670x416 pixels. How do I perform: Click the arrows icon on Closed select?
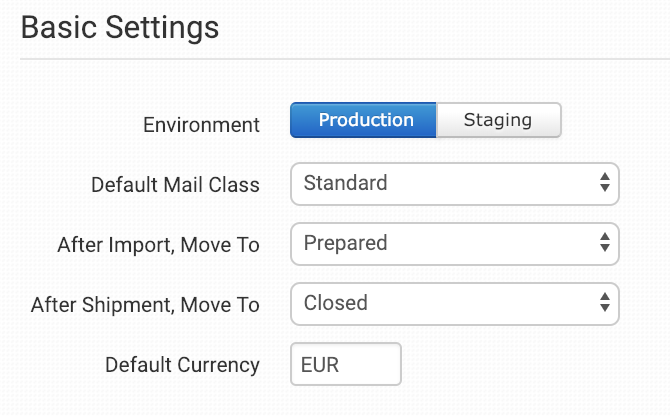604,303
